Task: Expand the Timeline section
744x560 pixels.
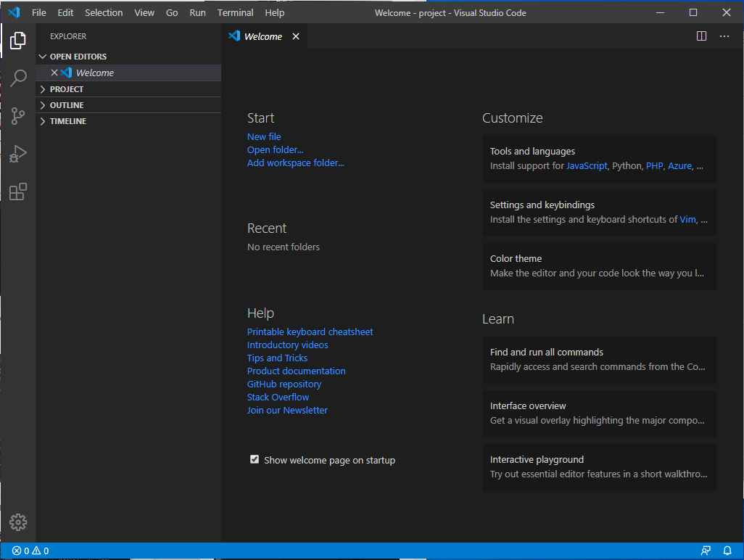Action: click(128, 121)
